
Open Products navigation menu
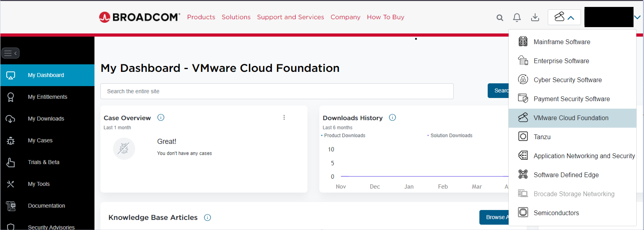coord(201,17)
